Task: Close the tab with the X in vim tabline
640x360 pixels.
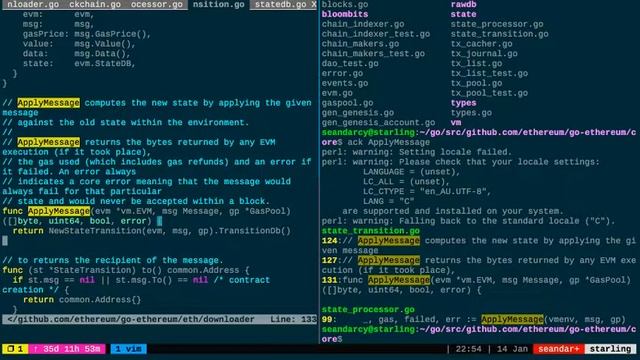Action: 314,4
